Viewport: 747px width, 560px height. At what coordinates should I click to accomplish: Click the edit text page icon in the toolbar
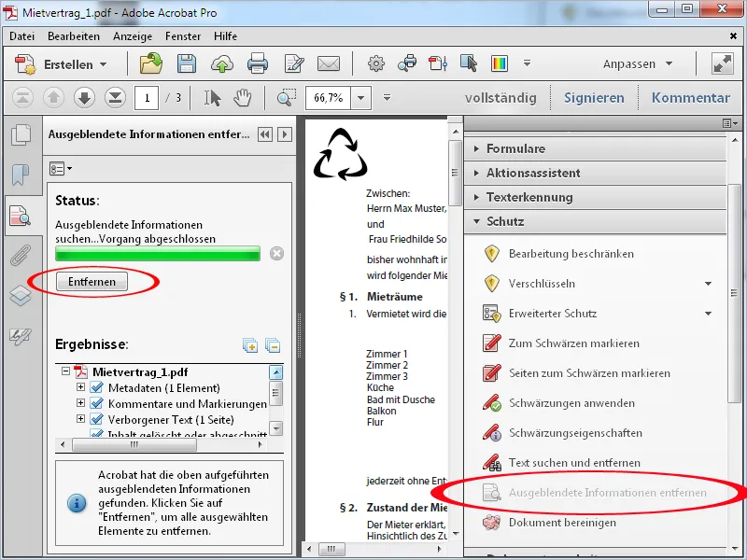point(293,63)
